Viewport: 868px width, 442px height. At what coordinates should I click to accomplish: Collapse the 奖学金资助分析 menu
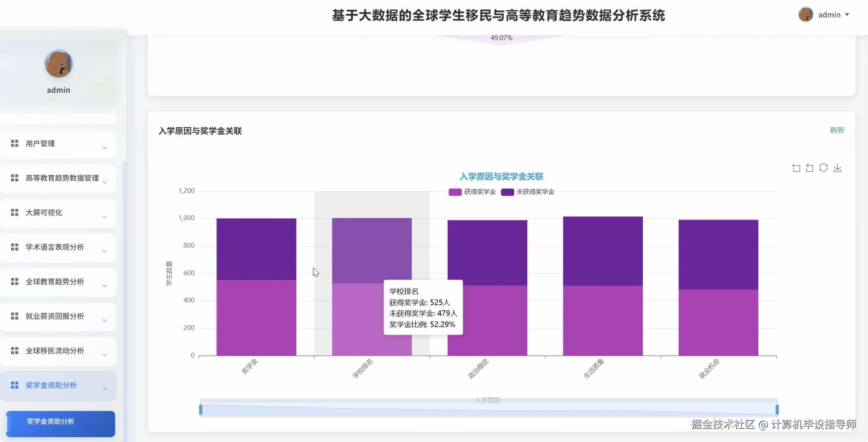pyautogui.click(x=59, y=385)
